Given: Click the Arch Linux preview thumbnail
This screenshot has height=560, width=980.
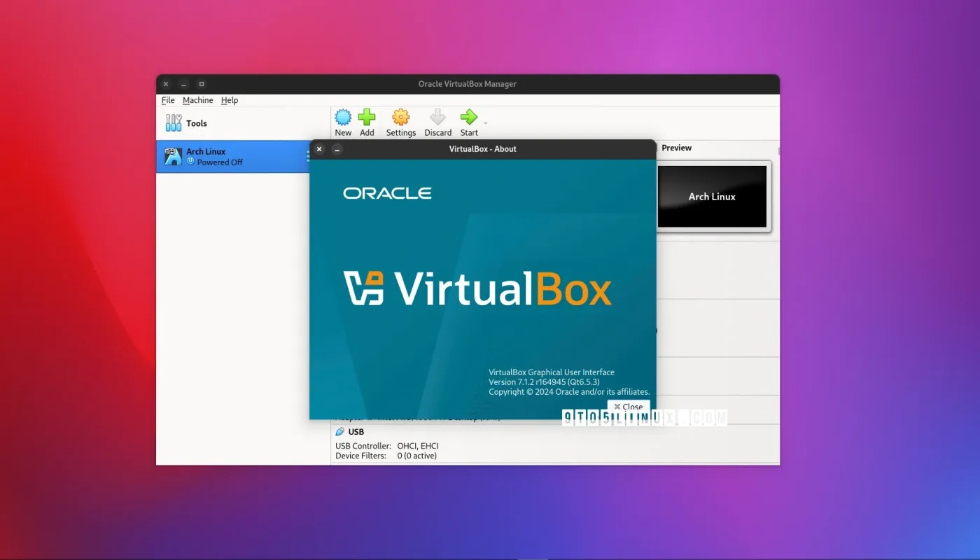Looking at the screenshot, I should [x=712, y=196].
